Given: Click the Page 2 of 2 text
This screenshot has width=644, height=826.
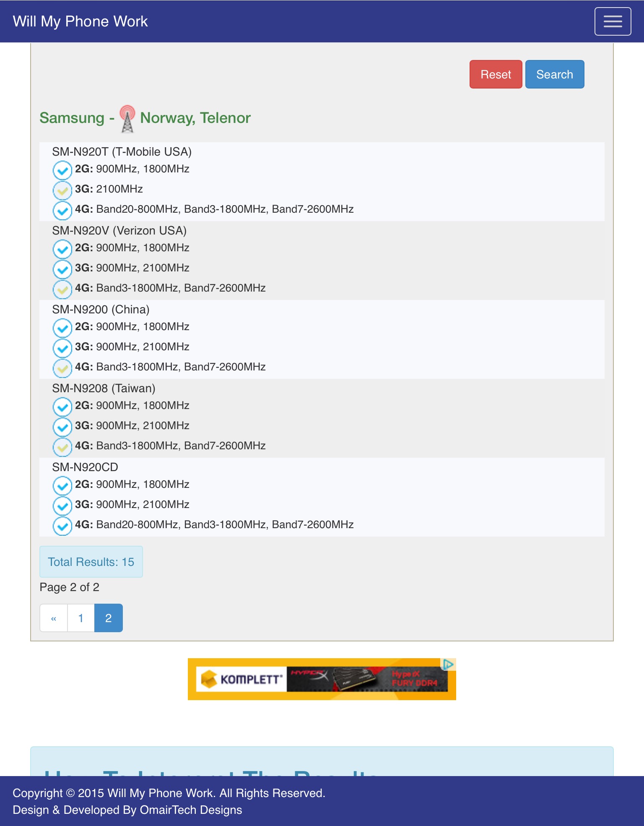Looking at the screenshot, I should coord(69,587).
